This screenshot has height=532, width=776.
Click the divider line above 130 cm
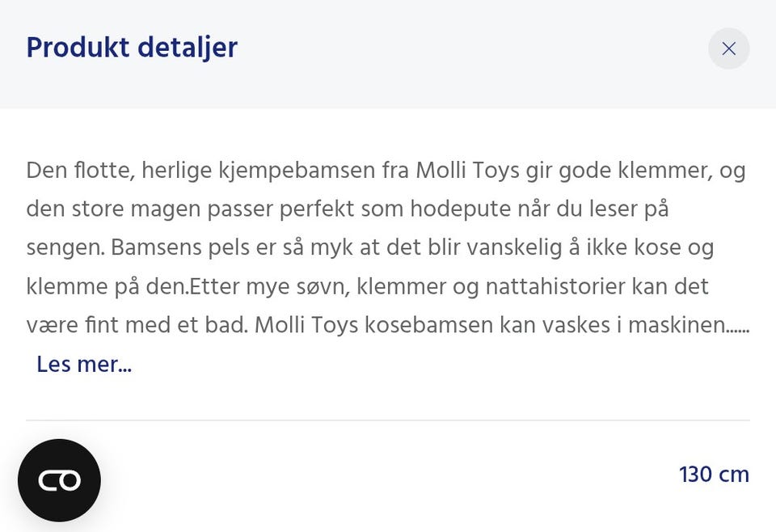pyautogui.click(x=388, y=420)
